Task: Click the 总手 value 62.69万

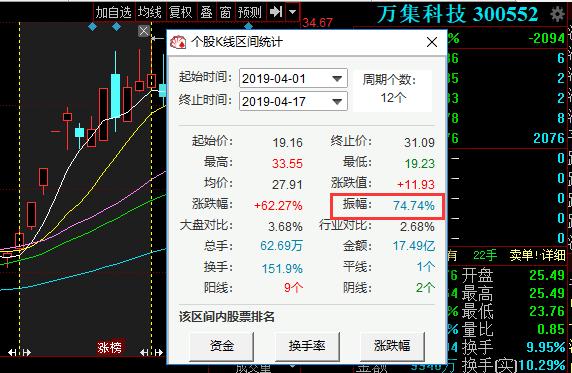Action: pos(281,246)
